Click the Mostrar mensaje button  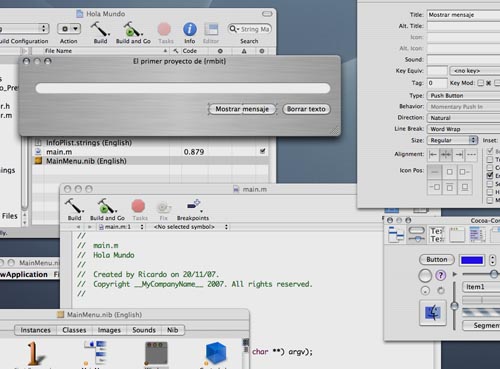click(x=242, y=109)
